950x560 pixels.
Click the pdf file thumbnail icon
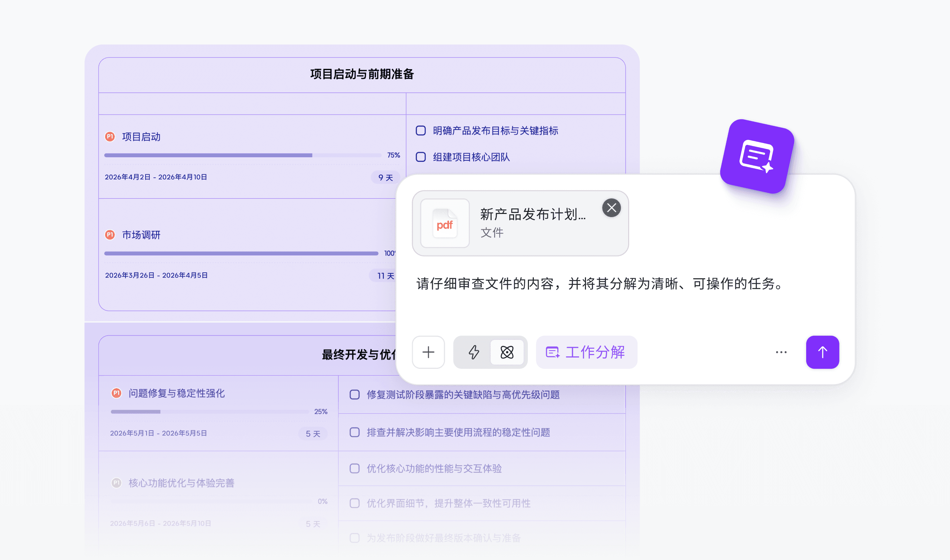(x=445, y=223)
